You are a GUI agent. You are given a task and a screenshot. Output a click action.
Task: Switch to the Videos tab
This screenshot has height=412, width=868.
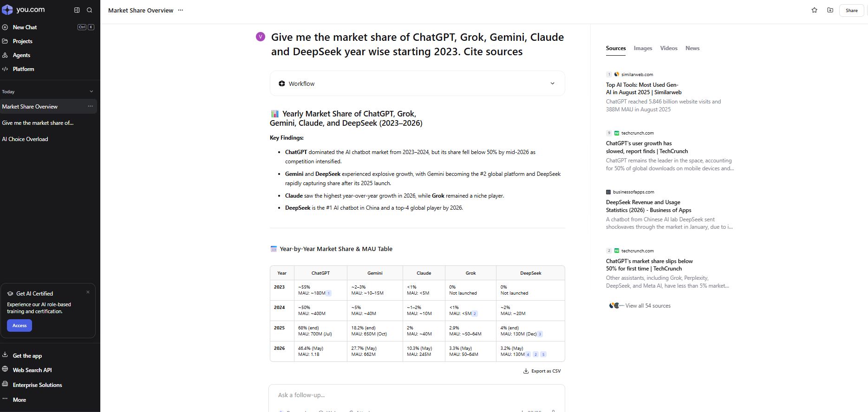[669, 48]
